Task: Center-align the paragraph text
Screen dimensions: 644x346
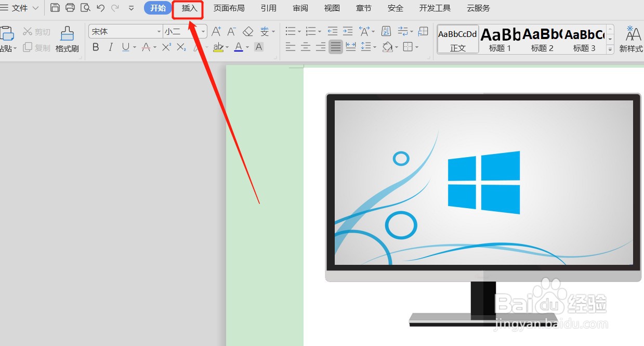Action: [x=306, y=47]
